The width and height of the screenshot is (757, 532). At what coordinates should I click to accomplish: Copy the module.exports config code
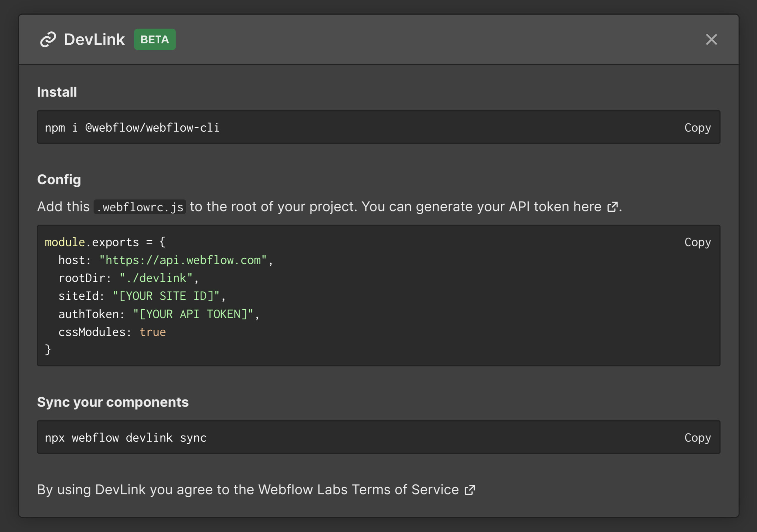click(x=697, y=242)
